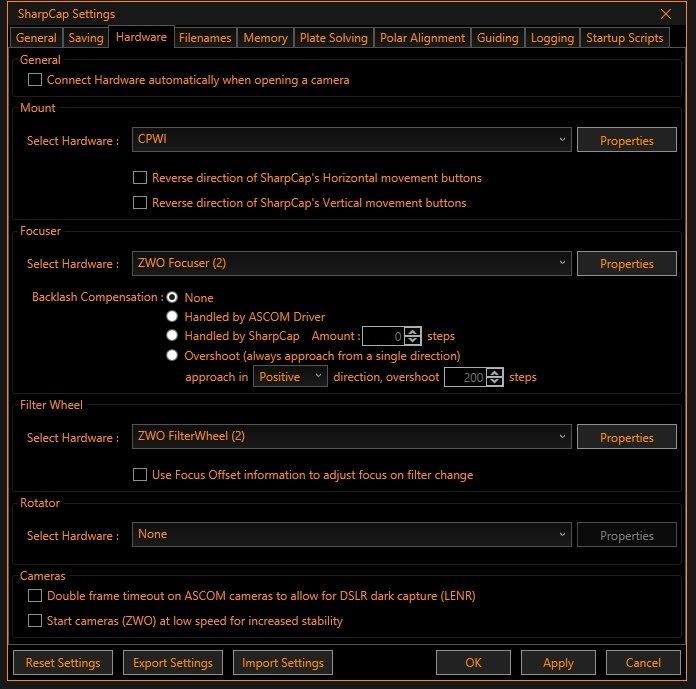The height and width of the screenshot is (689, 696).
Task: Open the Positive approach direction dropdown
Action: tap(290, 377)
